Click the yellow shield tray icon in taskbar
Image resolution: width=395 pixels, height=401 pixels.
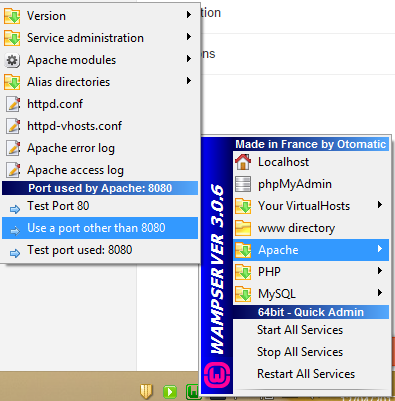[146, 391]
